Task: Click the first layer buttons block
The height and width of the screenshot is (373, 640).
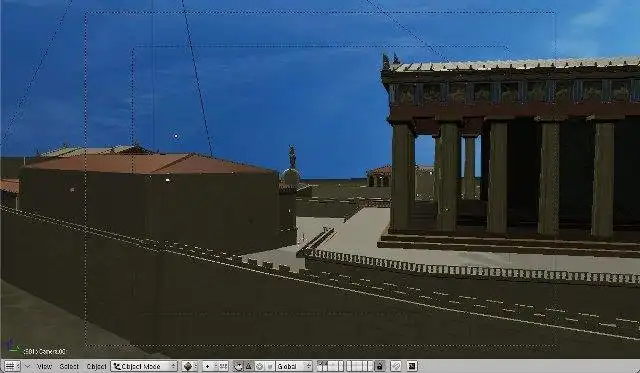Action: tap(331, 366)
